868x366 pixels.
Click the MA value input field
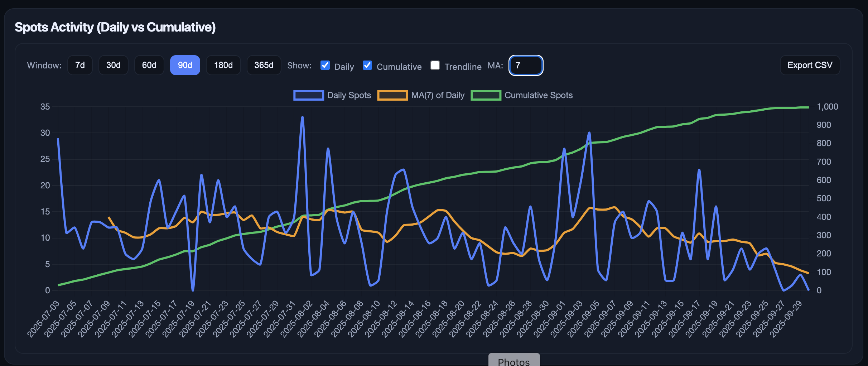click(x=525, y=65)
